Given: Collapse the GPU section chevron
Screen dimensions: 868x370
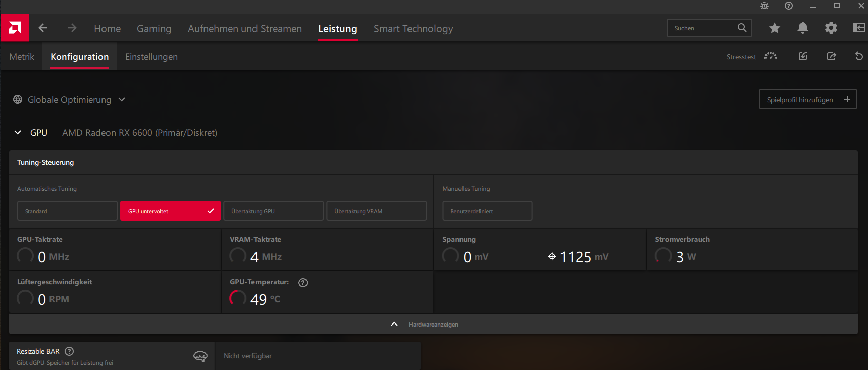Looking at the screenshot, I should coord(18,132).
